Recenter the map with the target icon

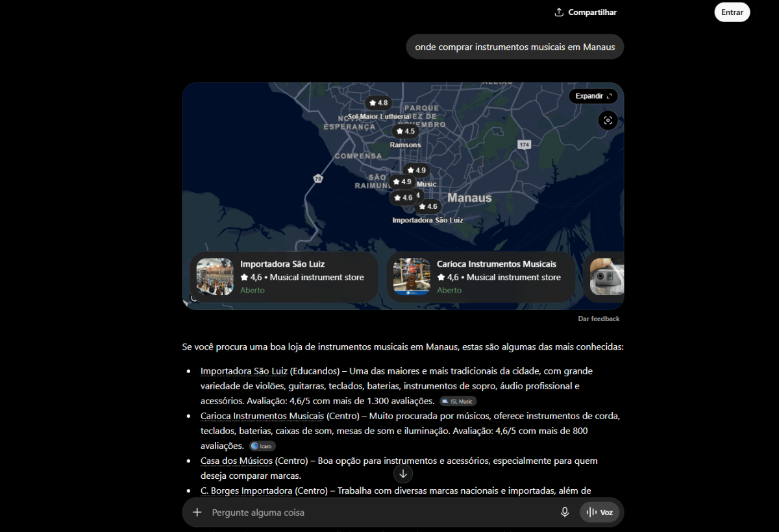(608, 120)
